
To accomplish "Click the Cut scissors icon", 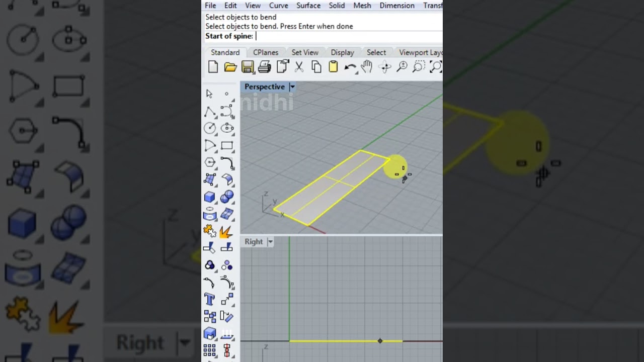I will click(299, 67).
